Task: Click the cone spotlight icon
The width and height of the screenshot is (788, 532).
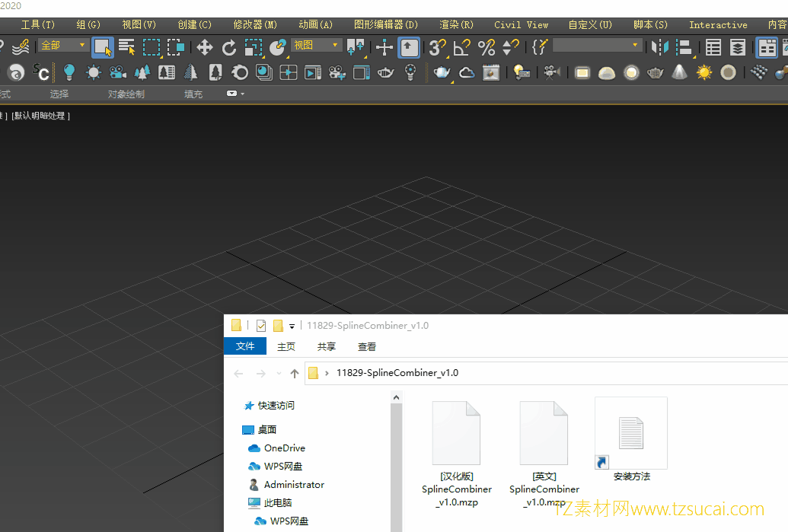Action: 679,72
